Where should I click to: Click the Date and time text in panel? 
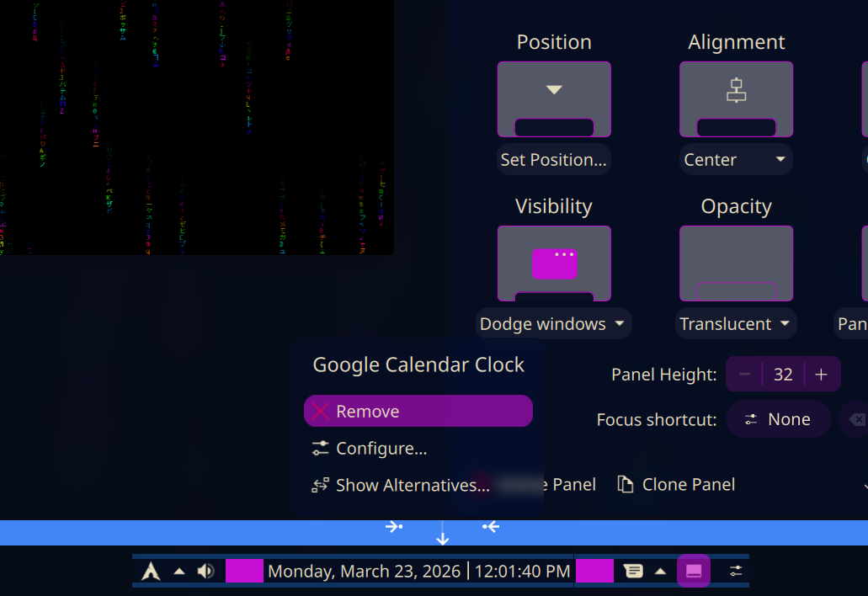pyautogui.click(x=419, y=571)
